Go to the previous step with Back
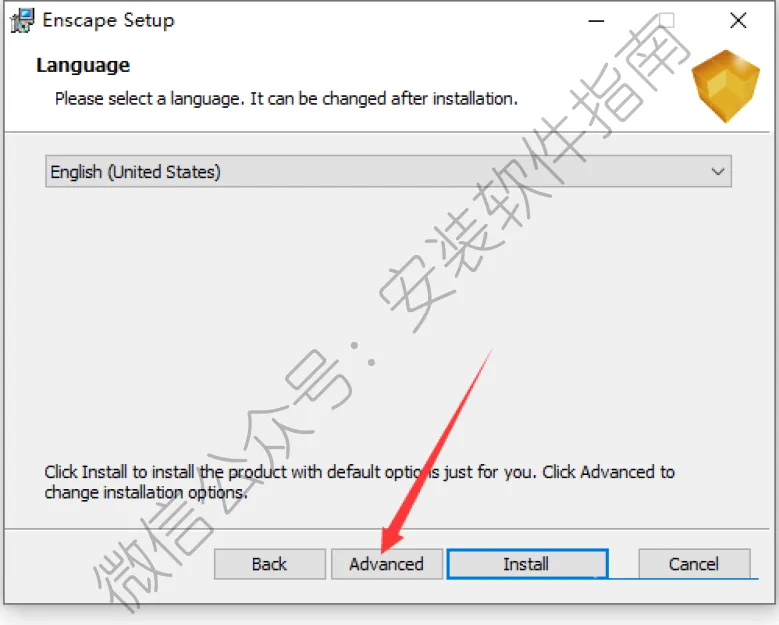 (x=270, y=564)
